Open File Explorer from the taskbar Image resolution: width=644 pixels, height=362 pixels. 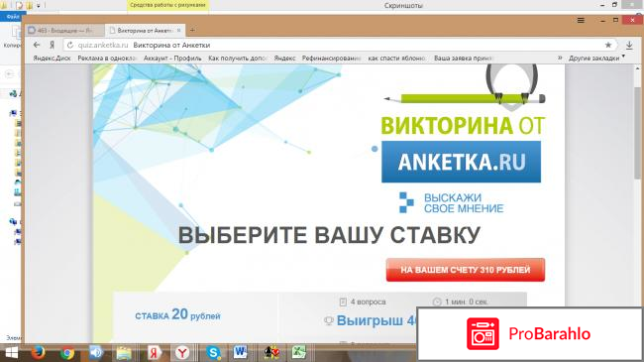click(124, 353)
